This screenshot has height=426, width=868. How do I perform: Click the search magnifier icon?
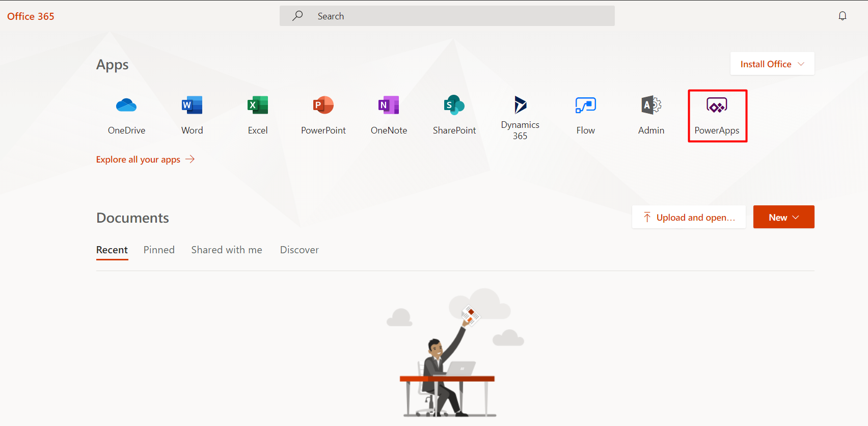coord(297,16)
